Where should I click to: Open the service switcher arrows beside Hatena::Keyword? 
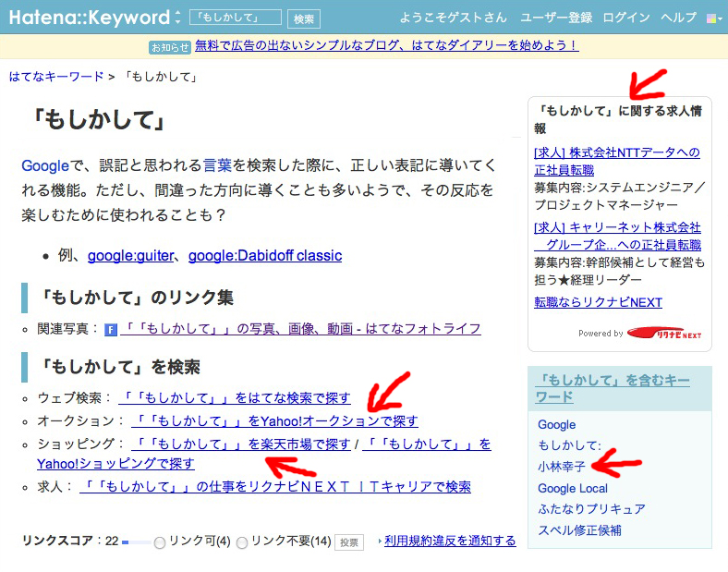click(177, 18)
